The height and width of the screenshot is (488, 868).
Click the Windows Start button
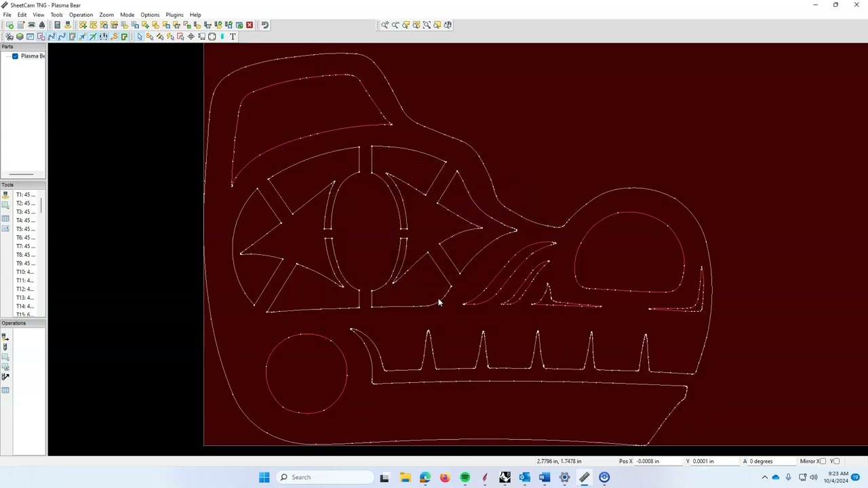[264, 477]
